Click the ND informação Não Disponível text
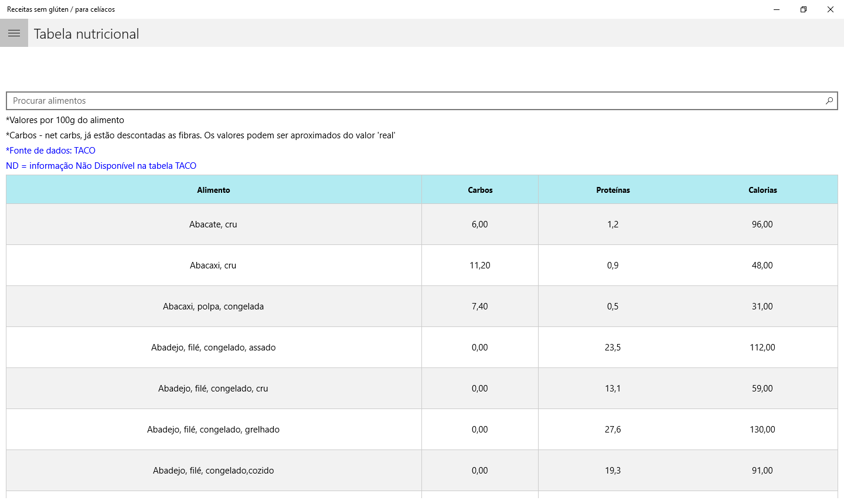This screenshot has height=504, width=844. (101, 166)
